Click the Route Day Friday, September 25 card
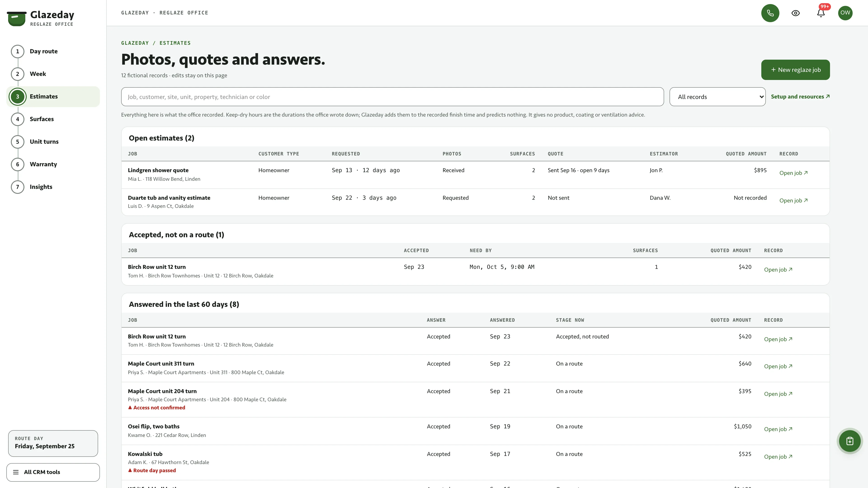Screen dimensions: 868x488 coord(53,443)
